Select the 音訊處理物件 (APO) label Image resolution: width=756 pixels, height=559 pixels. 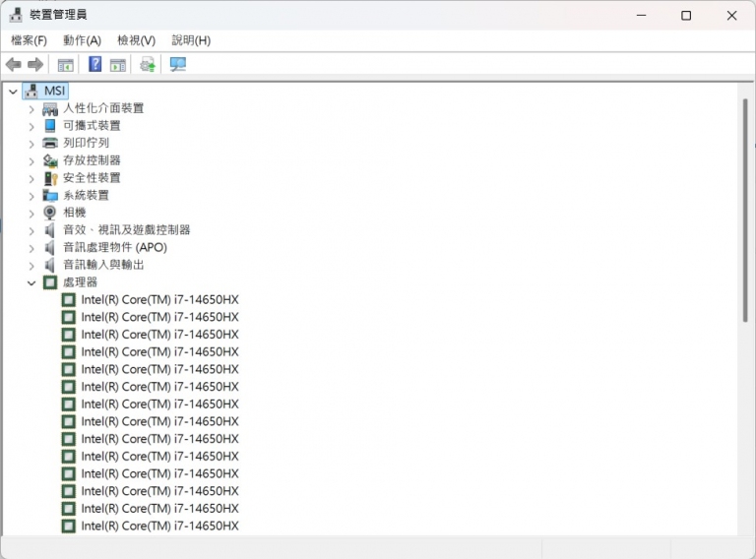coord(115,247)
